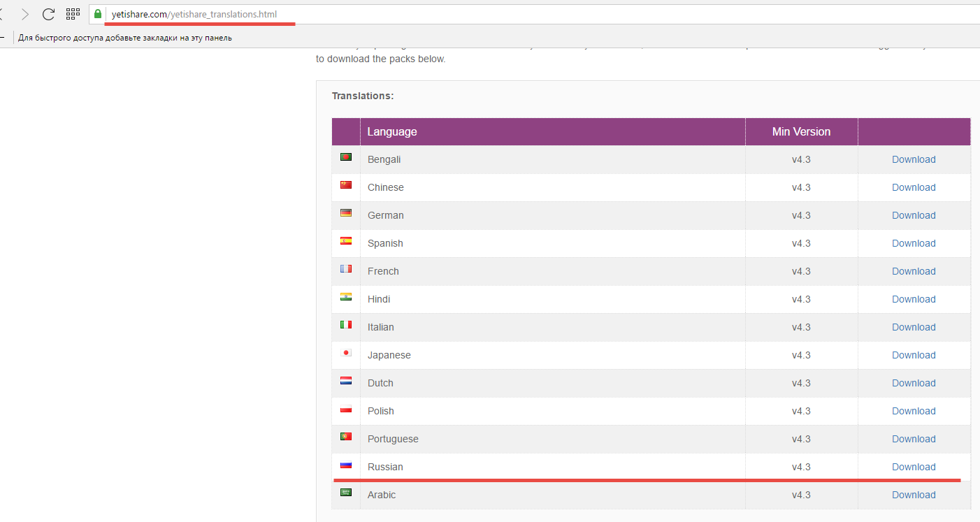Click the forward navigation arrow
Viewport: 980px width, 522px height.
coord(25,14)
